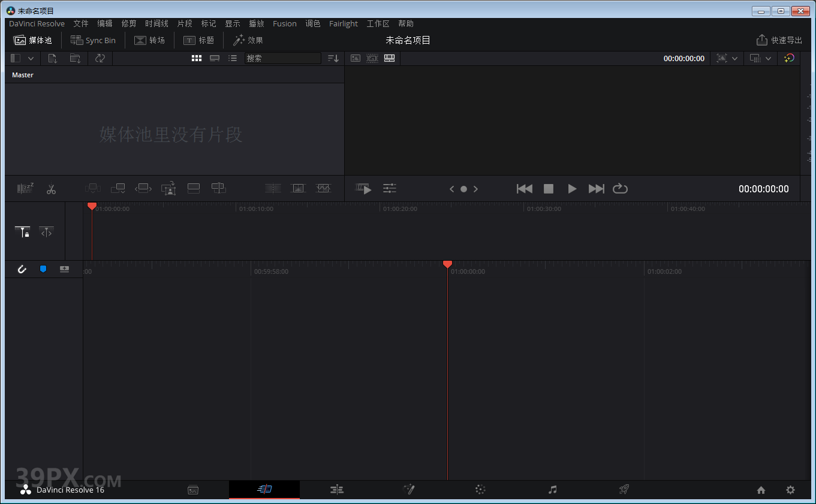The width and height of the screenshot is (816, 504).
Task: Toggle loop playback
Action: pyautogui.click(x=620, y=189)
